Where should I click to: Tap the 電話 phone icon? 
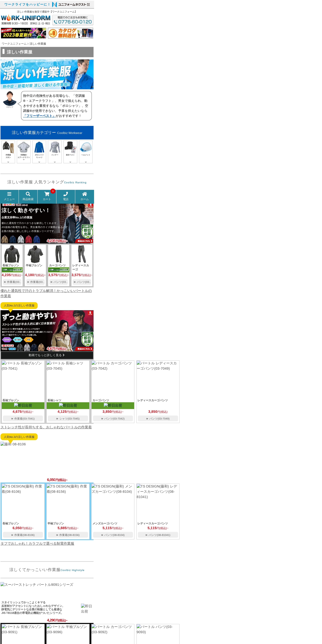(66, 197)
